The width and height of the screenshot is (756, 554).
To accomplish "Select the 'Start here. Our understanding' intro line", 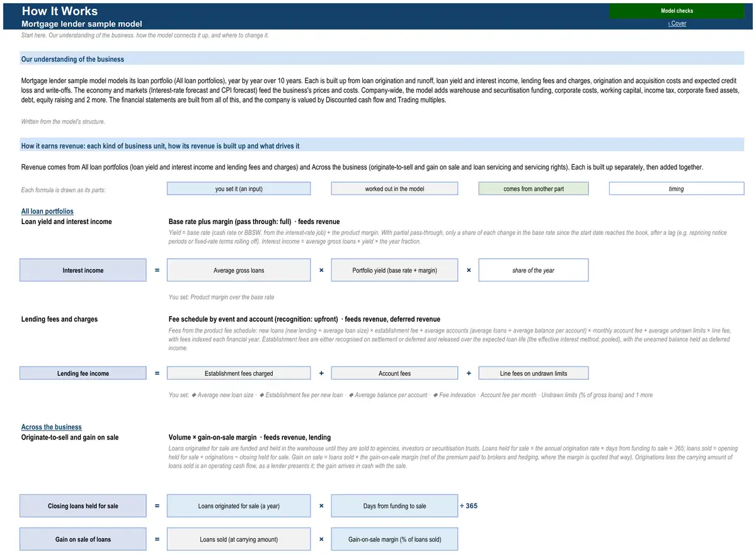I will pos(145,35).
